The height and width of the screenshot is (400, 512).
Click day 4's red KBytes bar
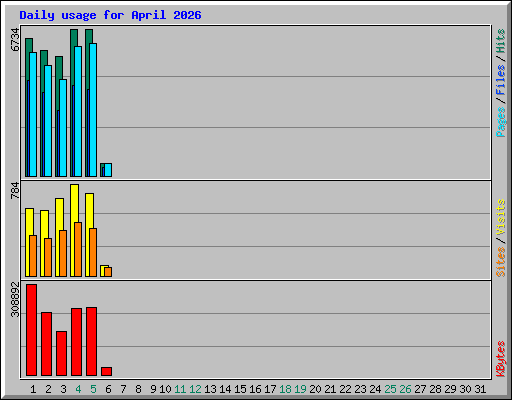click(x=77, y=342)
